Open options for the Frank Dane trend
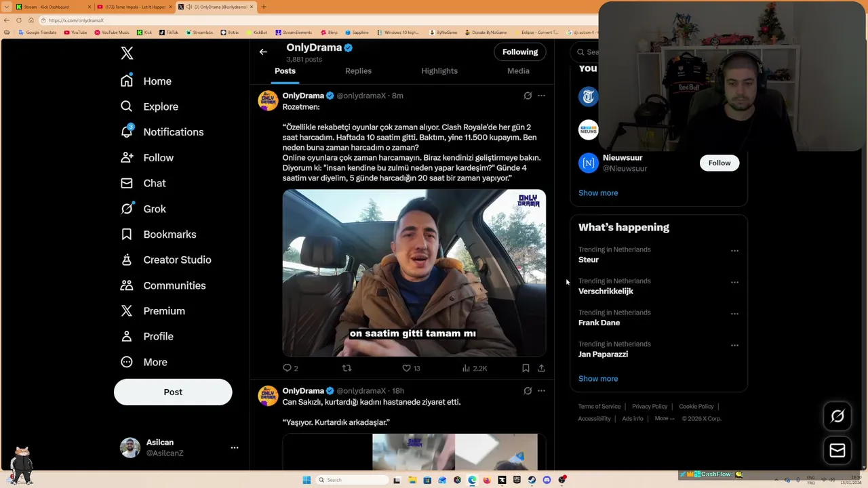The height and width of the screenshot is (488, 868). click(x=734, y=314)
